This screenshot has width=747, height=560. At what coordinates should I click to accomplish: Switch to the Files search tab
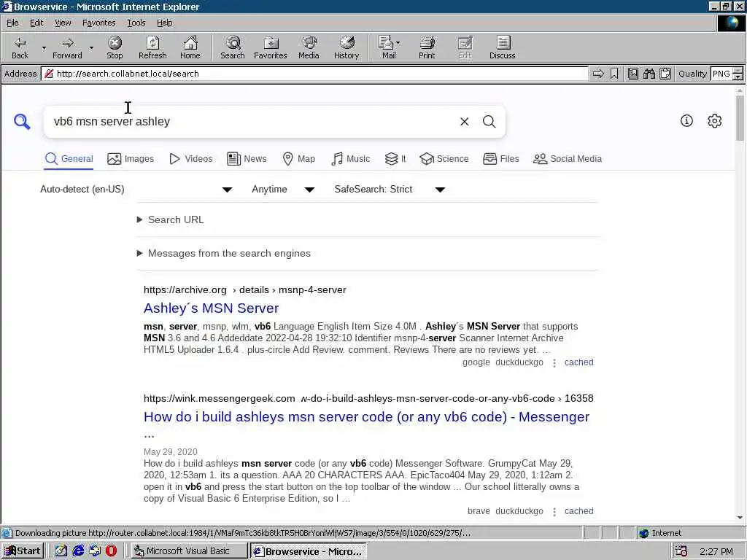[500, 158]
